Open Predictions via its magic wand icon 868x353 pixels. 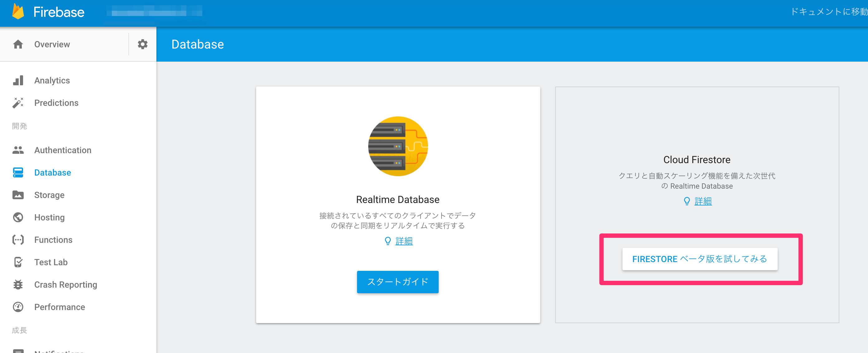click(18, 103)
